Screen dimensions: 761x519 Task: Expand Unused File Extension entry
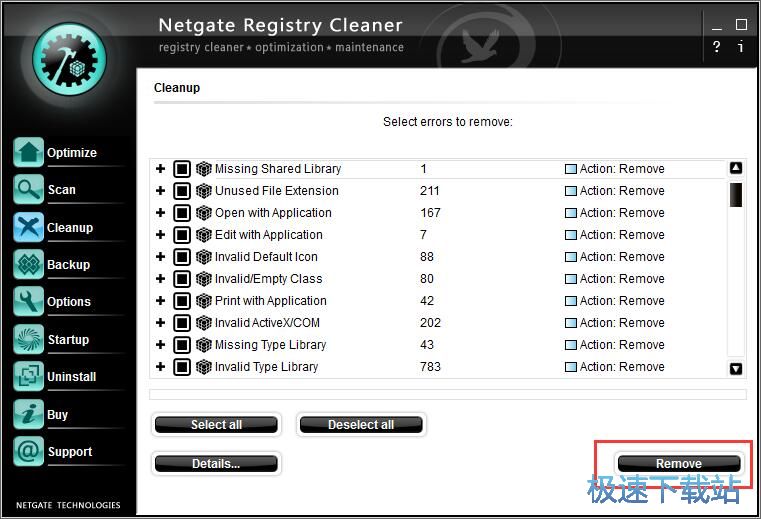click(x=161, y=190)
